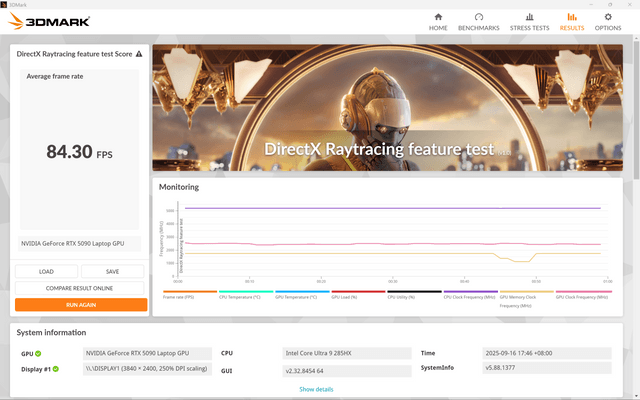
Task: Select the SystemInfo v5.88.1377 value
Action: (547, 368)
